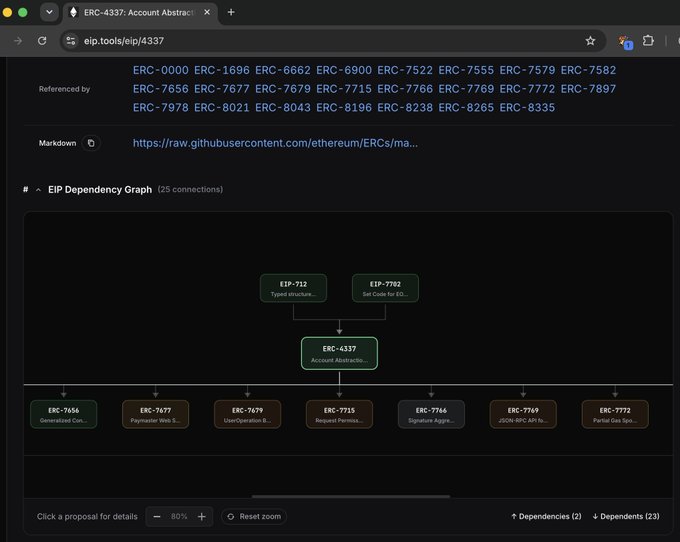Open site information icon in address bar
This screenshot has width=680, height=542.
click(71, 41)
